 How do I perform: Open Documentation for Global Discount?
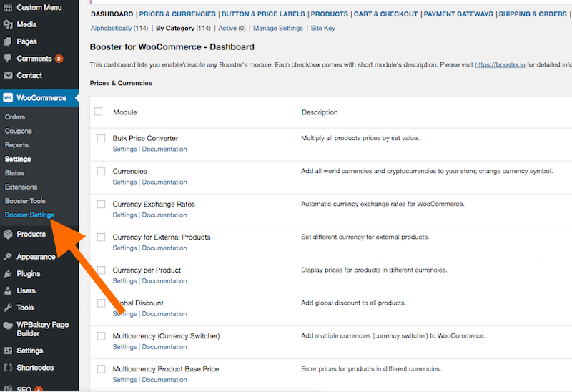click(164, 313)
